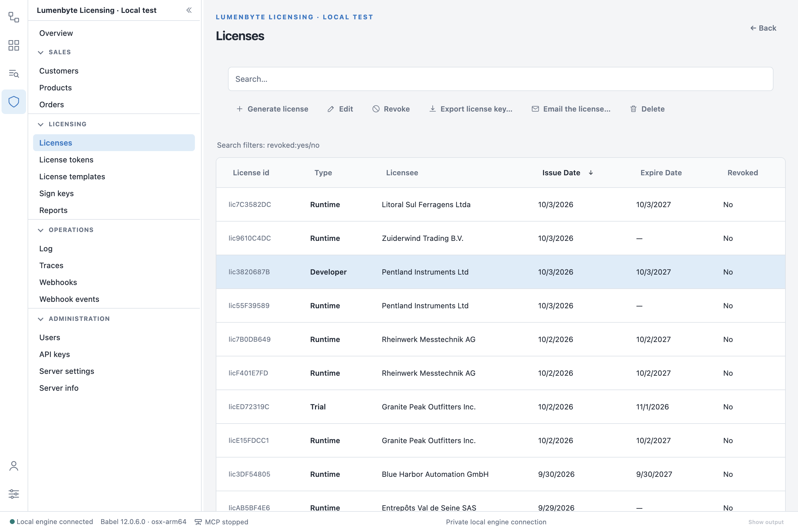Click the Delete trash toolbar button
Screen dimensions: 798x532
[647, 109]
